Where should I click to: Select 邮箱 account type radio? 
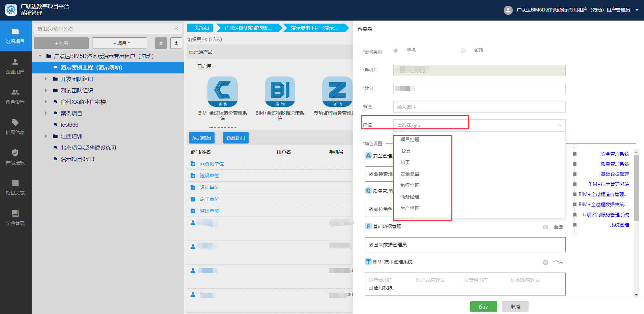point(463,51)
